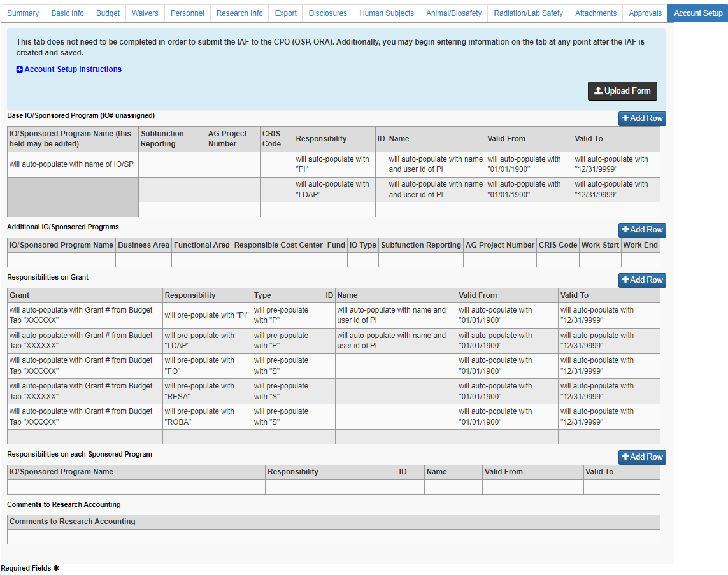The image size is (728, 575).
Task: Select the Disclosures tab
Action: (x=327, y=13)
